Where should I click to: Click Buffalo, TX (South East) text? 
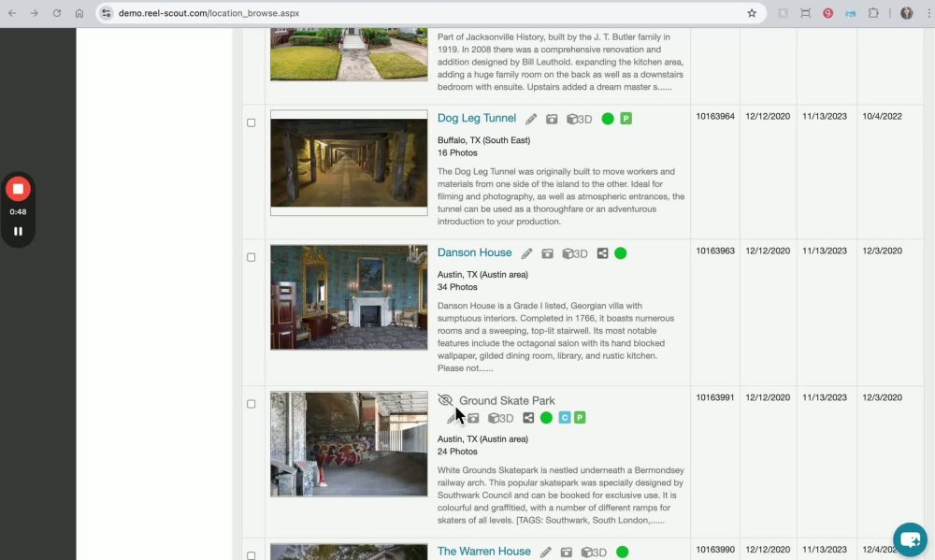click(x=483, y=140)
